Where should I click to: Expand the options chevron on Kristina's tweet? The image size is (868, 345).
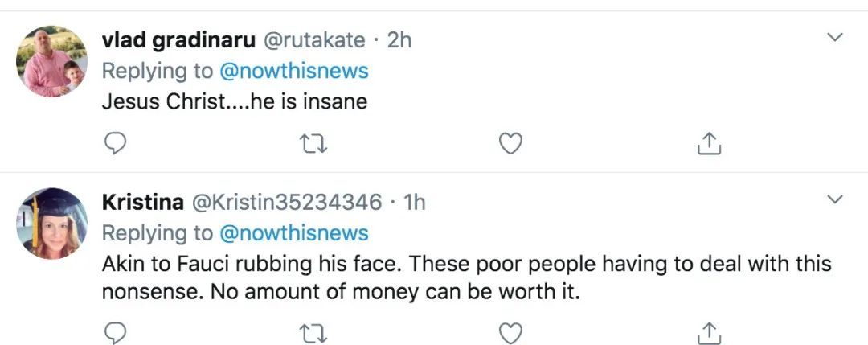click(835, 199)
